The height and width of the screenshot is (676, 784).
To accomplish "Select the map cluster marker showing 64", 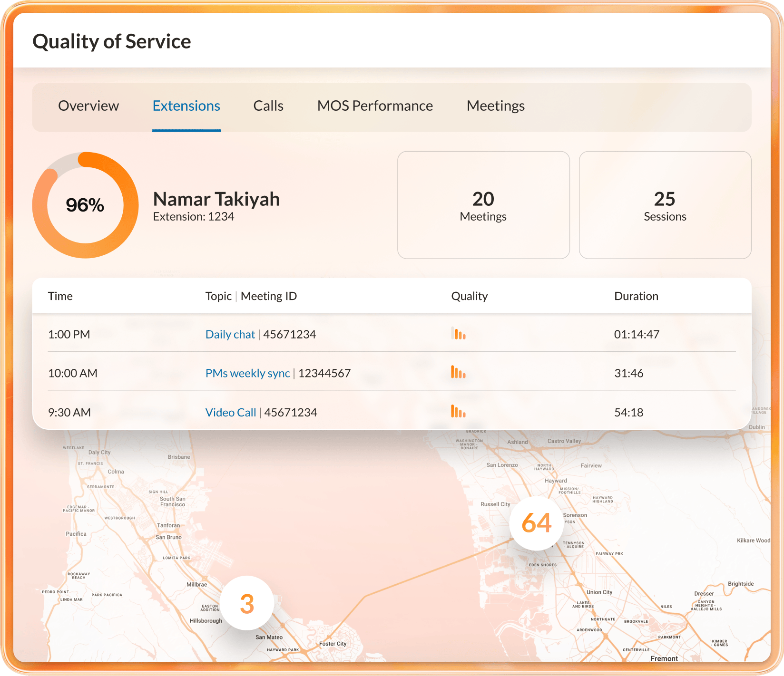I will [x=537, y=523].
